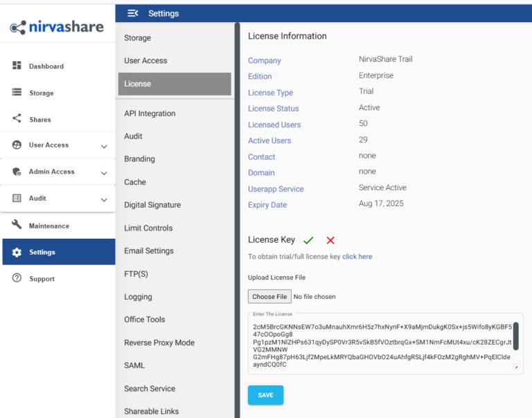The height and width of the screenshot is (418, 532).
Task: Click the User Access globe icon
Action: point(17,145)
